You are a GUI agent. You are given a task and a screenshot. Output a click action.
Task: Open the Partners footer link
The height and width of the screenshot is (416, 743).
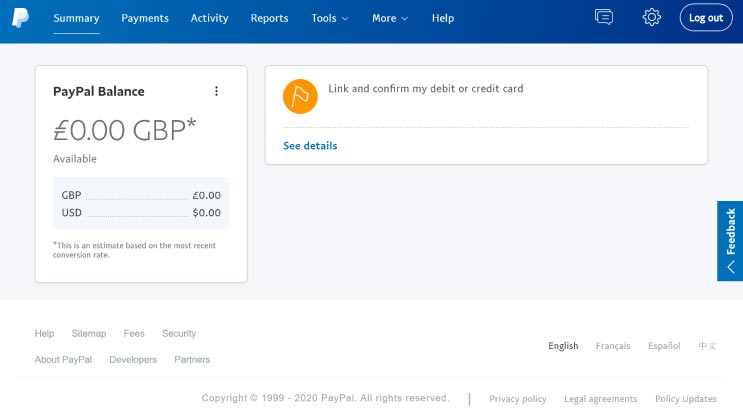(x=192, y=360)
